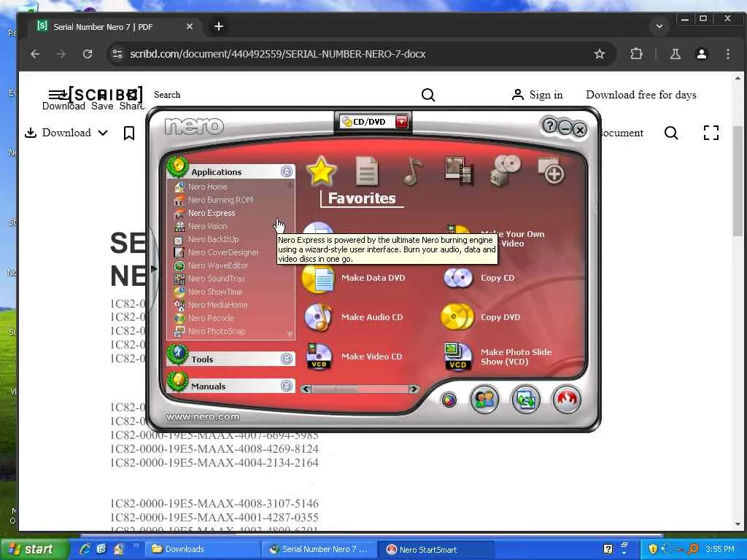This screenshot has height=560, width=747.
Task: Click the Copy CD discs icon
Action: 458,278
